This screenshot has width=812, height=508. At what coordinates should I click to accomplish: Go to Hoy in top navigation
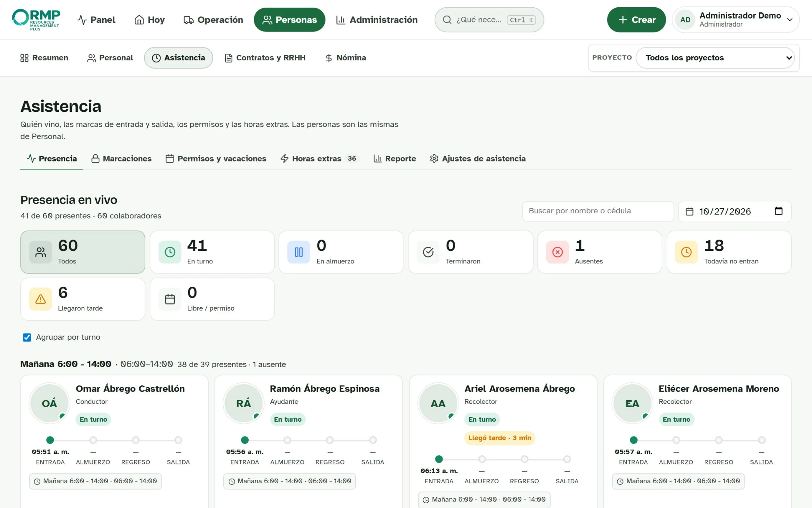point(149,20)
